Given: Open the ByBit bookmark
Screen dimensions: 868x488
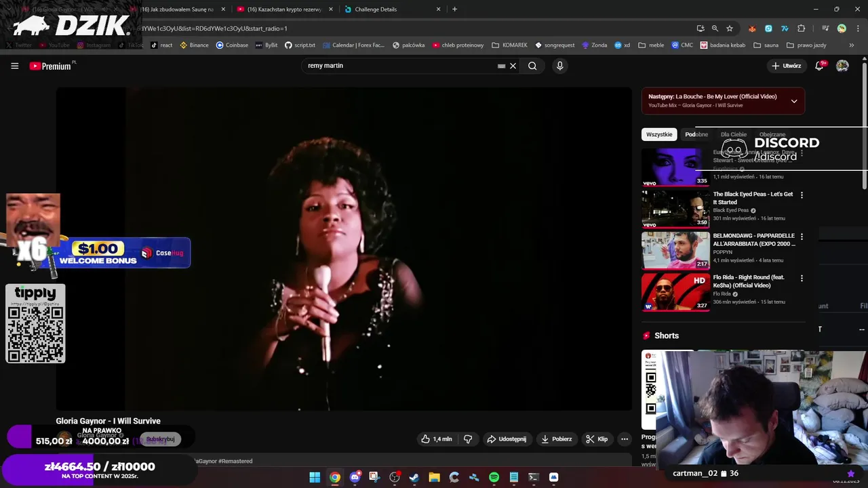Looking at the screenshot, I should tap(267, 45).
